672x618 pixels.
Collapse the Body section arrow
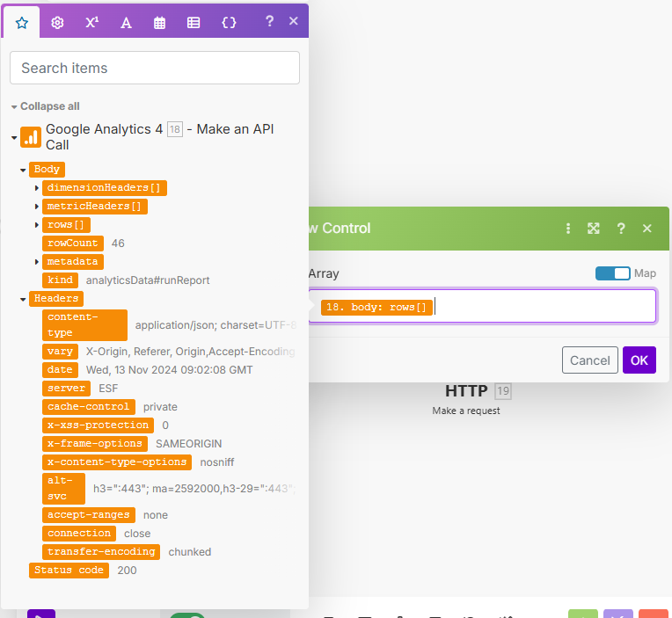click(x=23, y=170)
